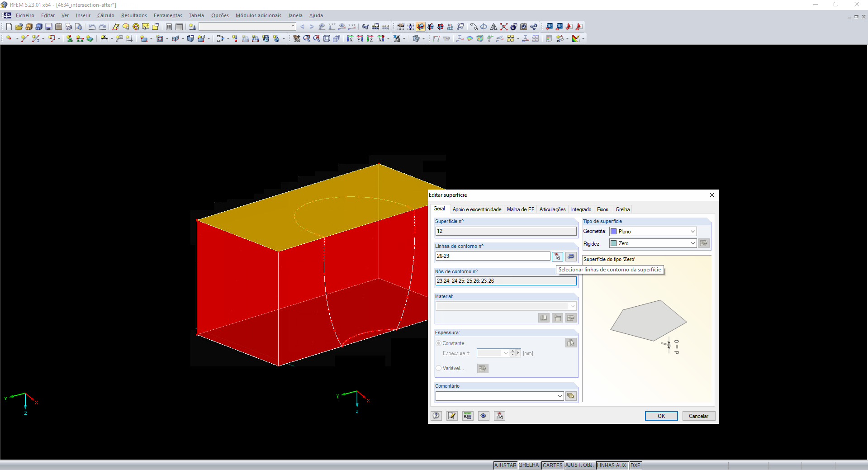Open the Módulos adicionais menu
The height and width of the screenshot is (470, 868).
tap(258, 15)
